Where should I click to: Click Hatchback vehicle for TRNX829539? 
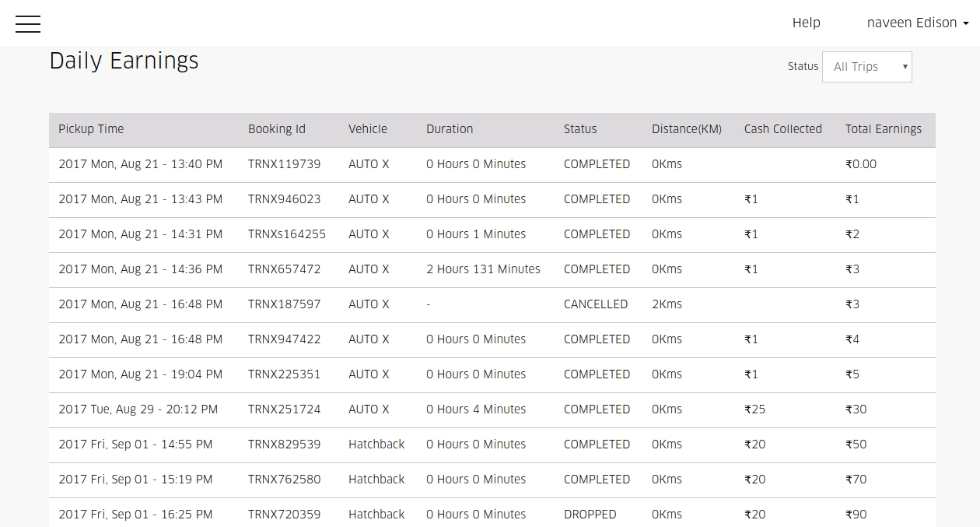coord(376,444)
